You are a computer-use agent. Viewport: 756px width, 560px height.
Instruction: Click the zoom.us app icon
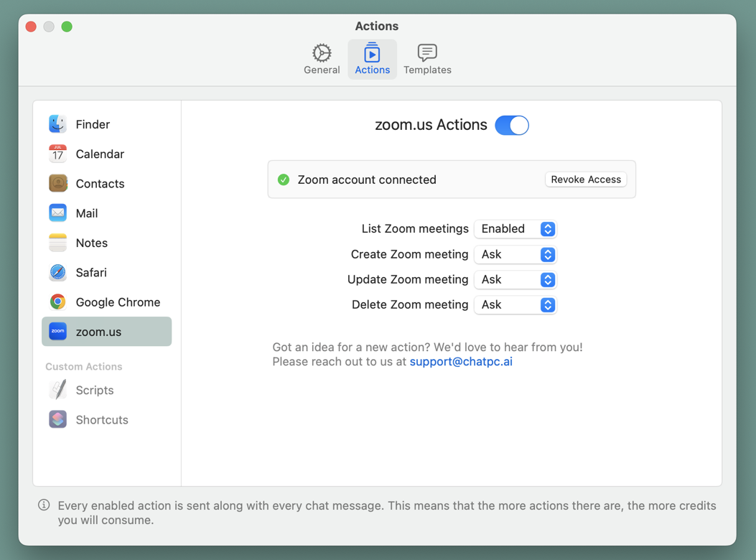58,332
